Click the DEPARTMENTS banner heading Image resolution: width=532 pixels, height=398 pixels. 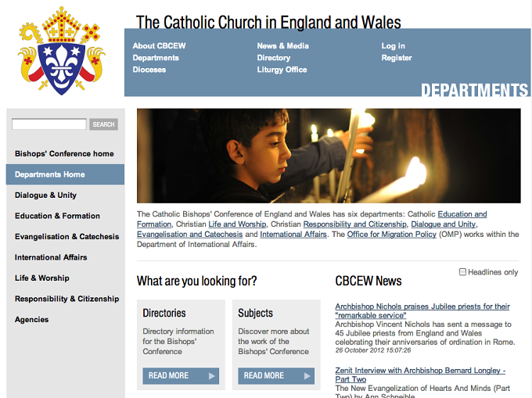475,90
